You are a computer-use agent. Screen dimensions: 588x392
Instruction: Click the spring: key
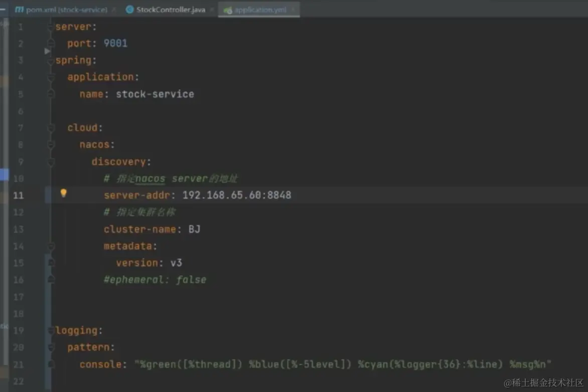(73, 60)
